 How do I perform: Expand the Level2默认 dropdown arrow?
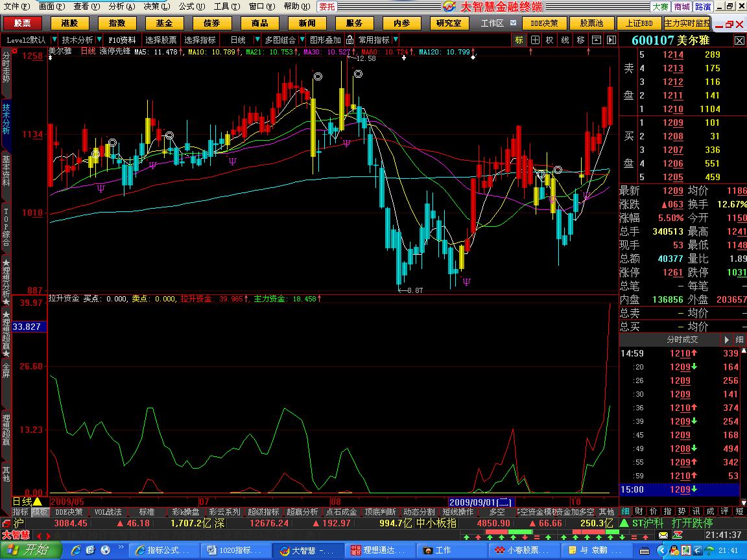[54, 40]
